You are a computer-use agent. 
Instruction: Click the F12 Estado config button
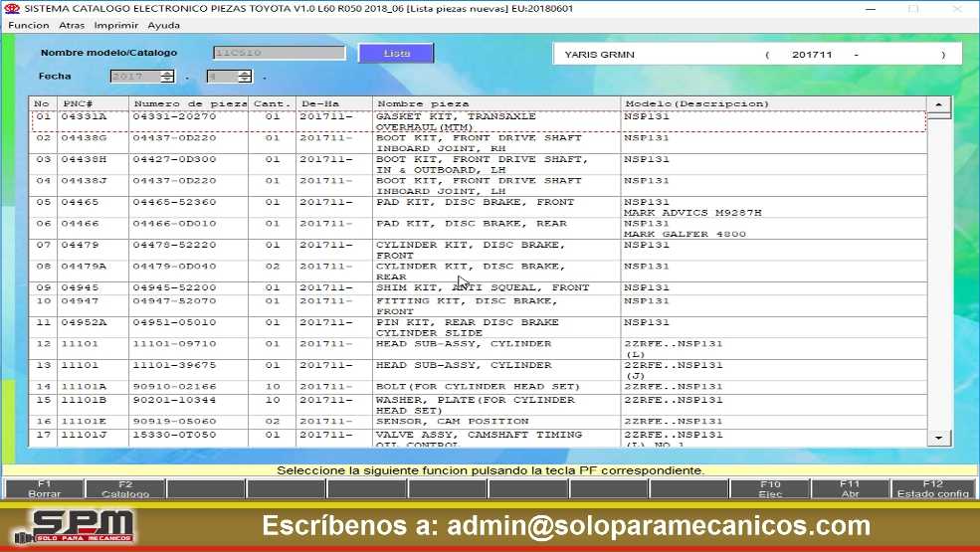click(x=932, y=489)
